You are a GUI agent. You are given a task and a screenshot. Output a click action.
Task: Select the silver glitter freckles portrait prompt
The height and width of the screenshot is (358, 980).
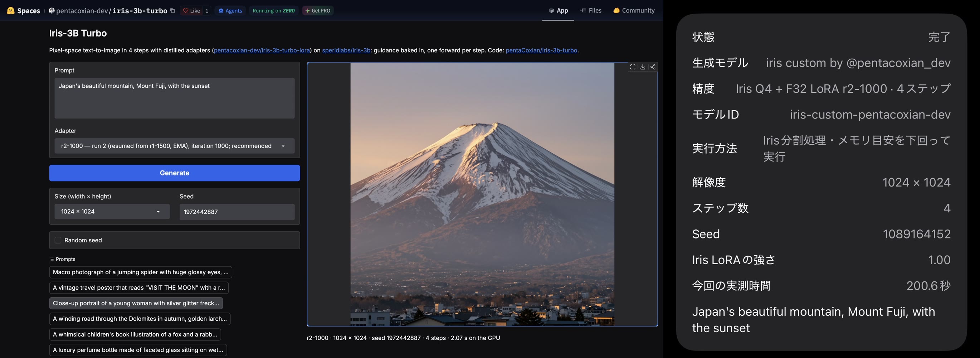[136, 304]
